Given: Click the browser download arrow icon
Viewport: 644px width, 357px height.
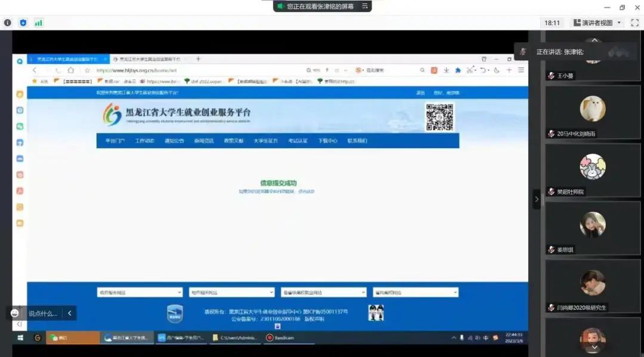Looking at the screenshot, I should coord(446,70).
